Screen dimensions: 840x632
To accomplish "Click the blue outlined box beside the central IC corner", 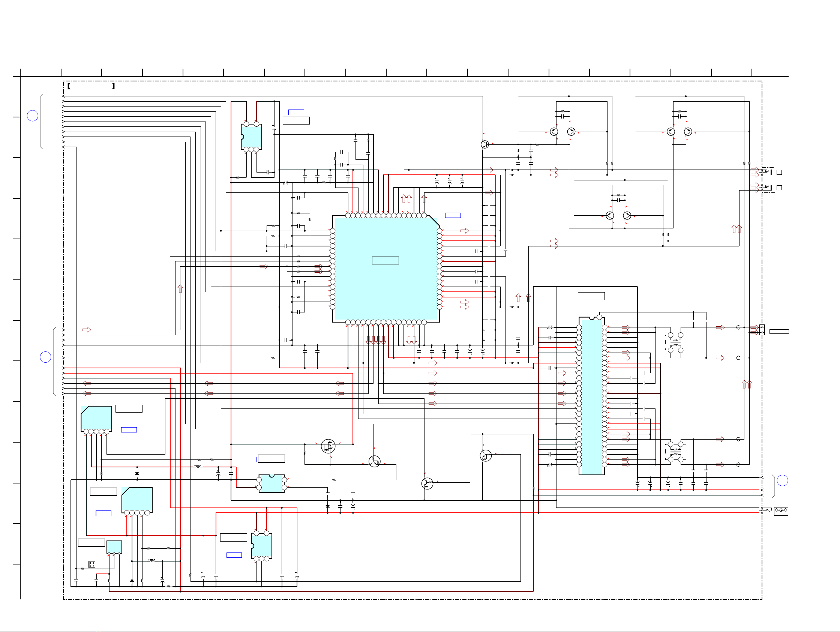I will [453, 215].
